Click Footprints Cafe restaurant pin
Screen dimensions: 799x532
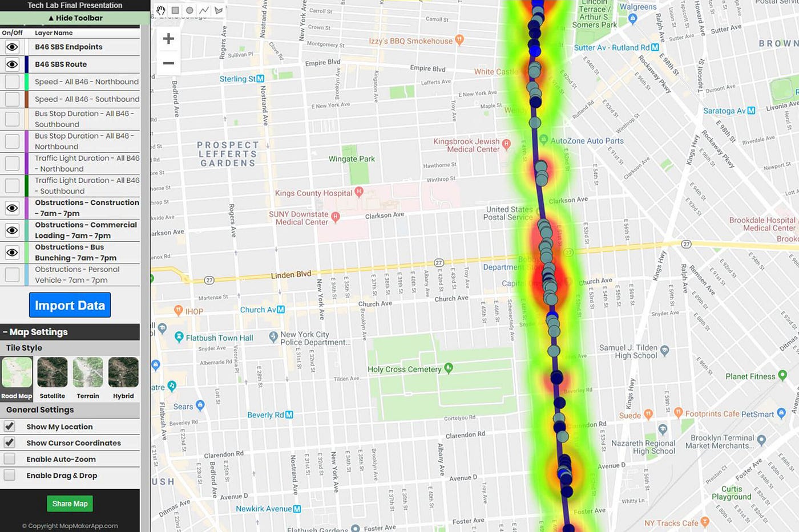click(x=678, y=412)
